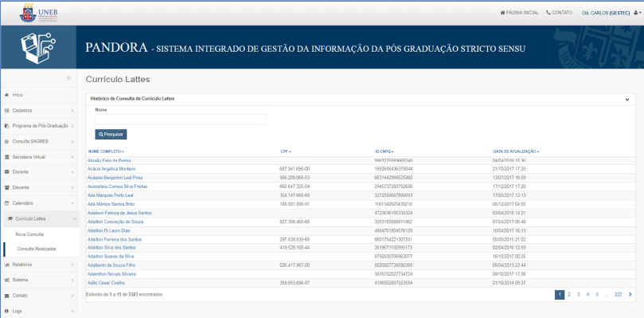Open Adailton Conceição de Souza record

[x=115, y=222]
